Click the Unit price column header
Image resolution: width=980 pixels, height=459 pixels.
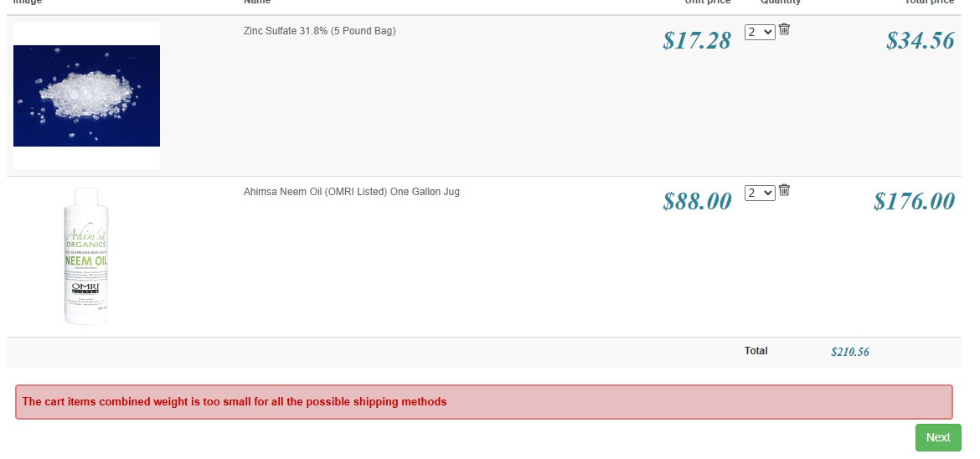click(708, 3)
